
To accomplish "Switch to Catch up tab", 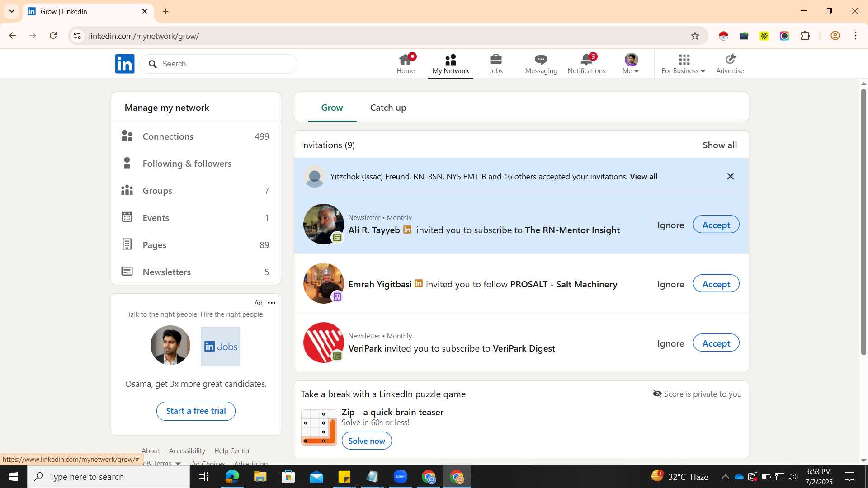I will 388,108.
